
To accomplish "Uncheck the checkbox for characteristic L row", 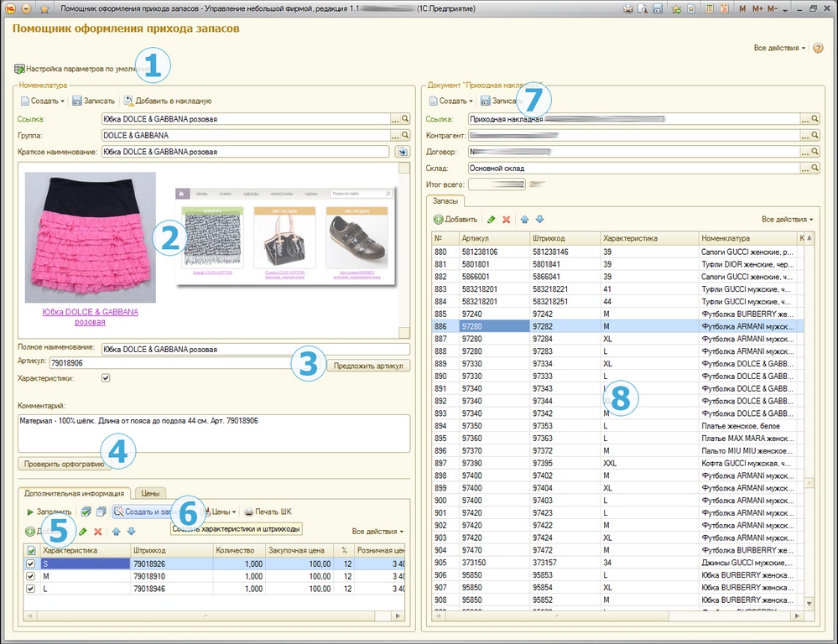I will point(32,589).
